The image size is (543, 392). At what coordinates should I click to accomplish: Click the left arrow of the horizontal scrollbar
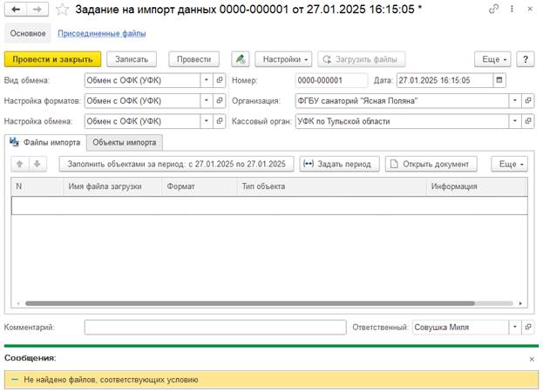click(18, 303)
